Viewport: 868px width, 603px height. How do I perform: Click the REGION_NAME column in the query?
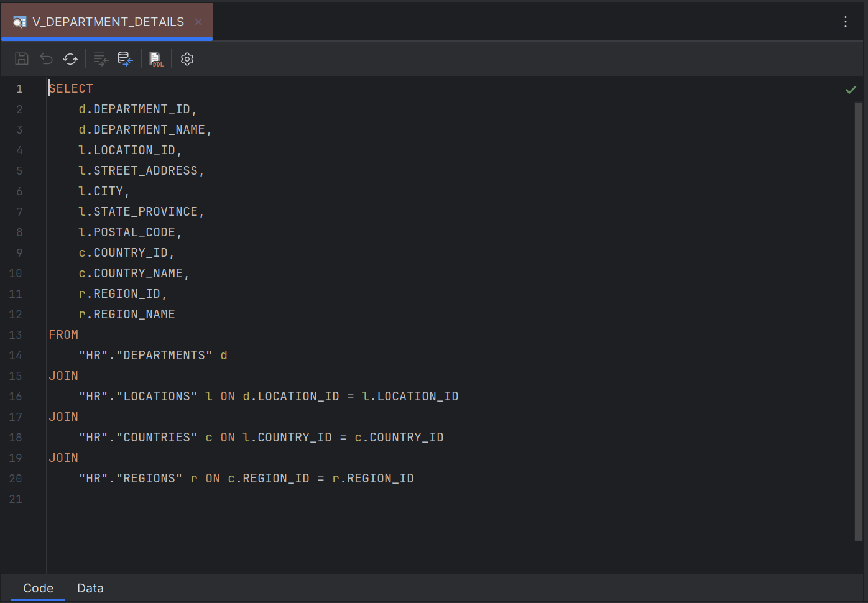(134, 314)
